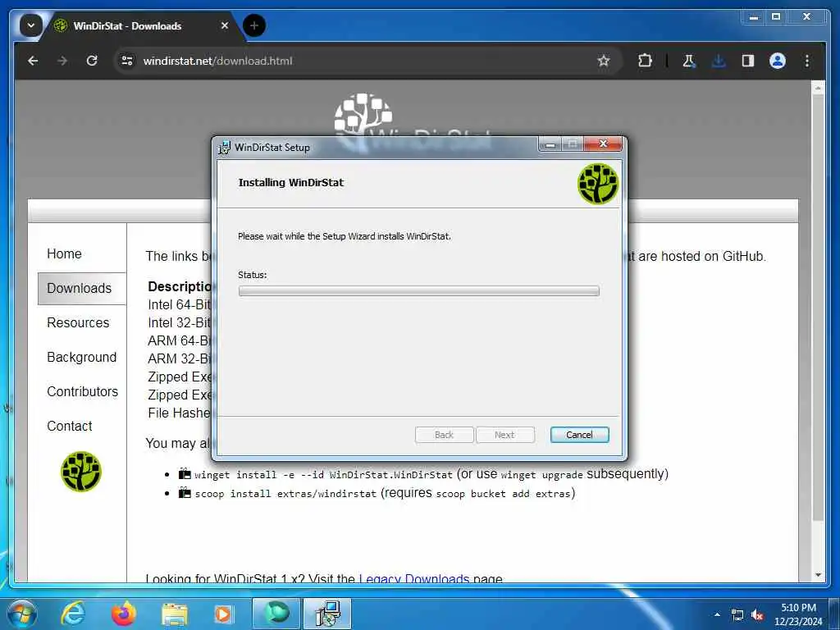The image size is (840, 630).
Task: Open Background in the site sidebar
Action: 81,358
